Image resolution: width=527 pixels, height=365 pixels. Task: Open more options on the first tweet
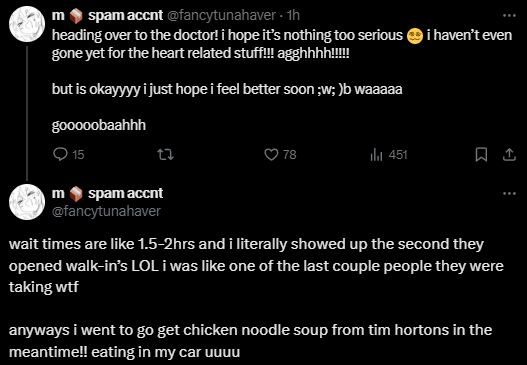click(x=509, y=15)
